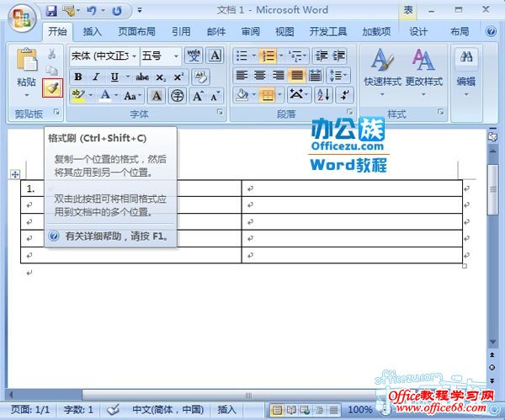
Task: Click the Sort A-Z icon
Action: (323, 95)
